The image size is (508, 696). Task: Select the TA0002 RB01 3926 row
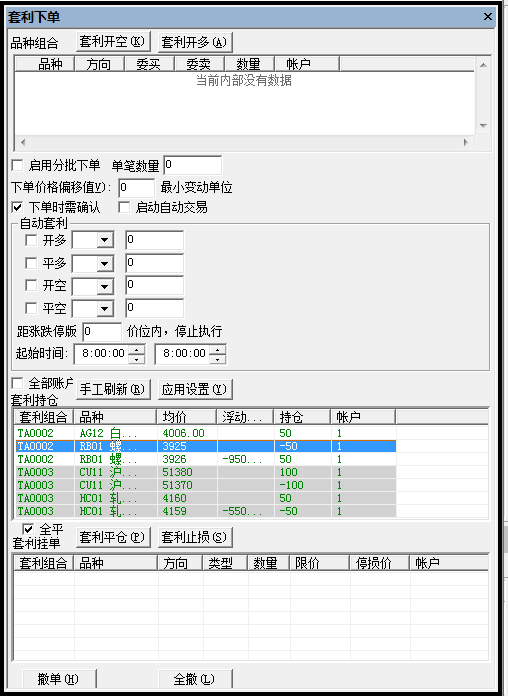tap(206, 459)
